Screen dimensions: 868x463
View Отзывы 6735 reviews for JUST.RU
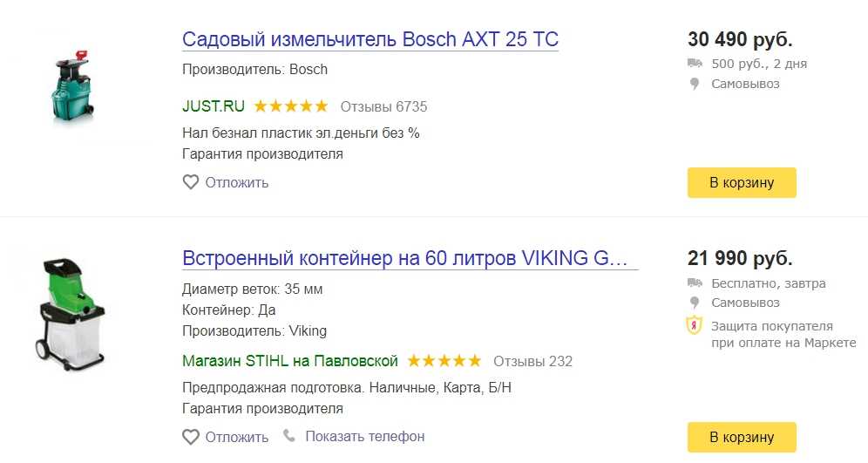tap(383, 107)
